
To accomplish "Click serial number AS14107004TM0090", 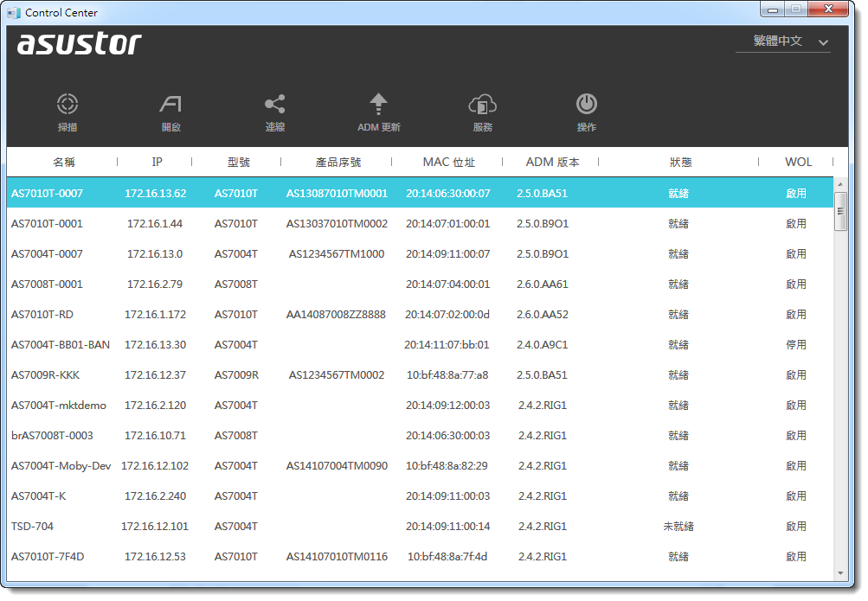I will tap(337, 465).
